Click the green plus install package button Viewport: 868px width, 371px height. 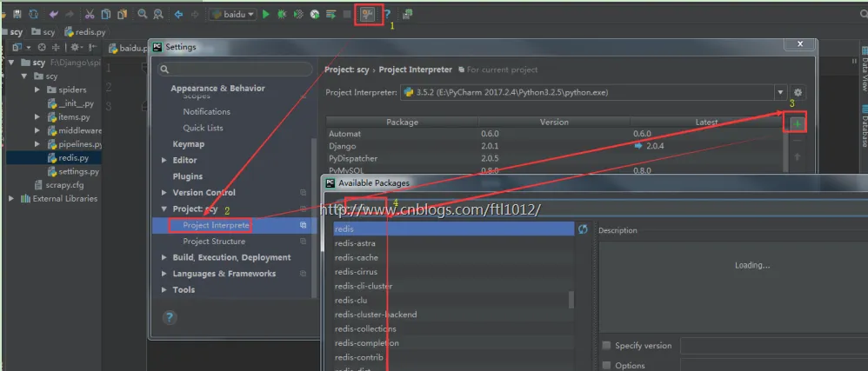798,124
